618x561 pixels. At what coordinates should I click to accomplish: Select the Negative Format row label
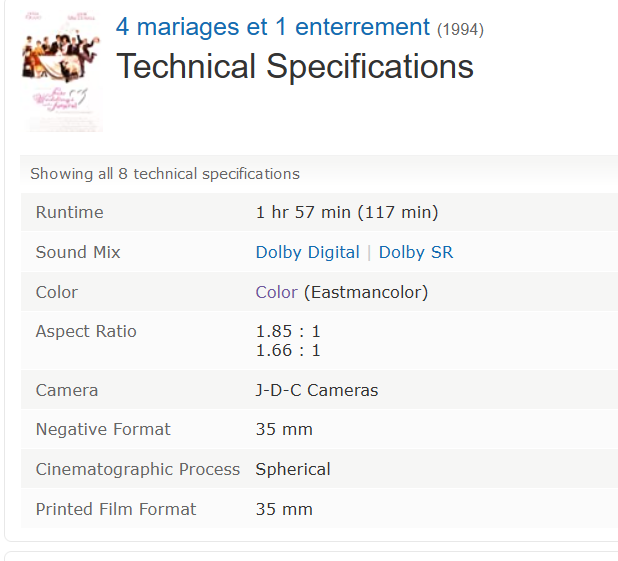click(103, 429)
